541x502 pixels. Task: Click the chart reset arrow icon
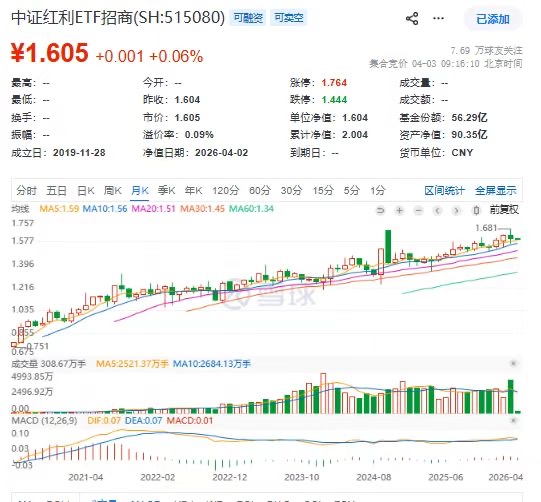[x=380, y=210]
